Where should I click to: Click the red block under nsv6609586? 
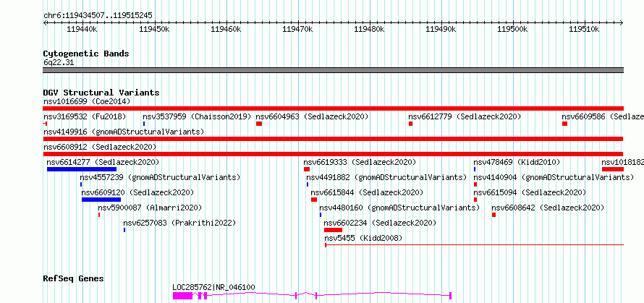pos(564,124)
